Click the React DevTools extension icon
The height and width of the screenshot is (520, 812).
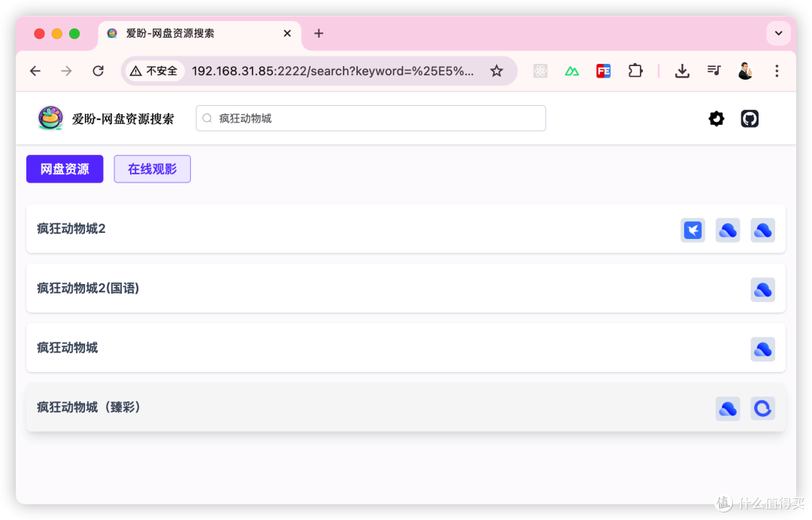pyautogui.click(x=540, y=71)
